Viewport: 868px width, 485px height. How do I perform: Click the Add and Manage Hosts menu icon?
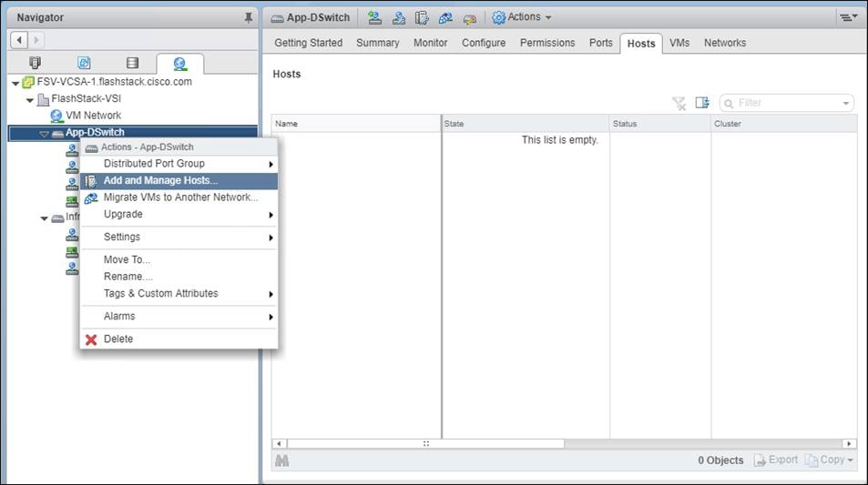pyautogui.click(x=91, y=181)
